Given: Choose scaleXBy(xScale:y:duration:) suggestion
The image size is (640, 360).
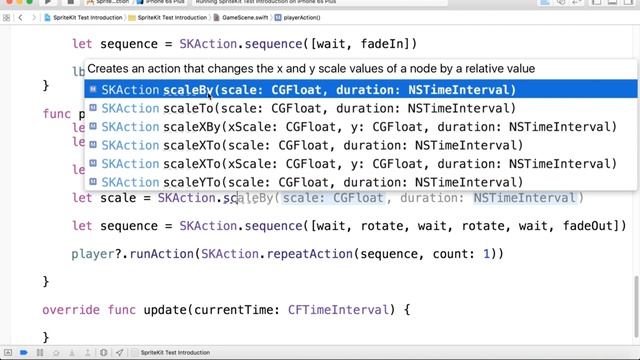Looking at the screenshot, I should (361, 127).
